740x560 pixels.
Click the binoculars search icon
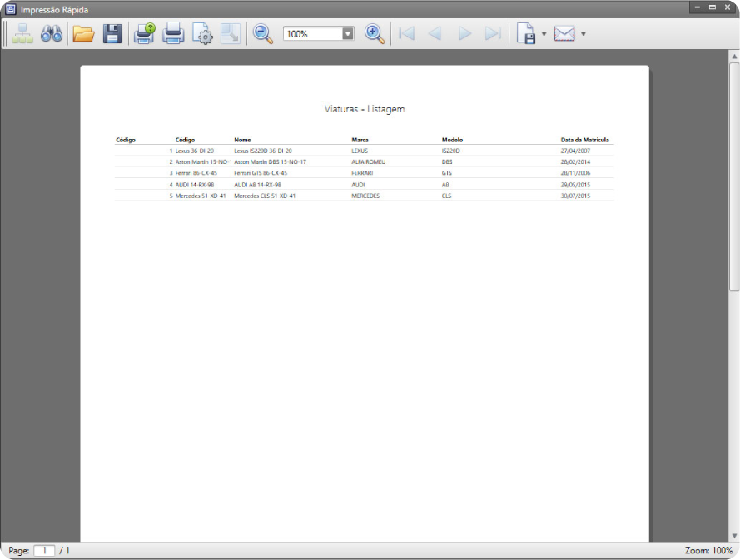(52, 34)
